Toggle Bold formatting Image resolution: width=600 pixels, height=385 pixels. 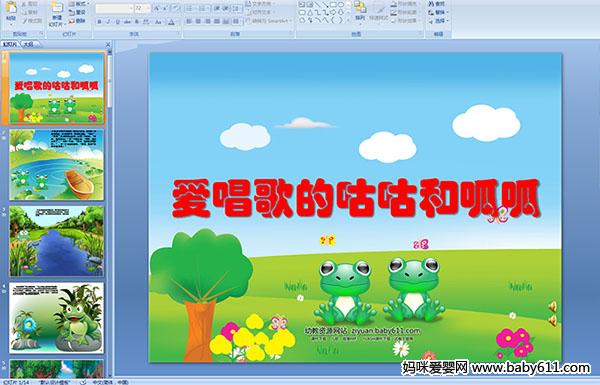tap(99, 22)
